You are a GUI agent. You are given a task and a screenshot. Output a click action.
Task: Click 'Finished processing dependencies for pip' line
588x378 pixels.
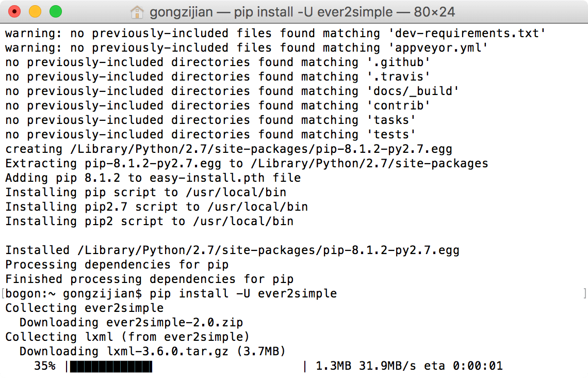click(149, 279)
